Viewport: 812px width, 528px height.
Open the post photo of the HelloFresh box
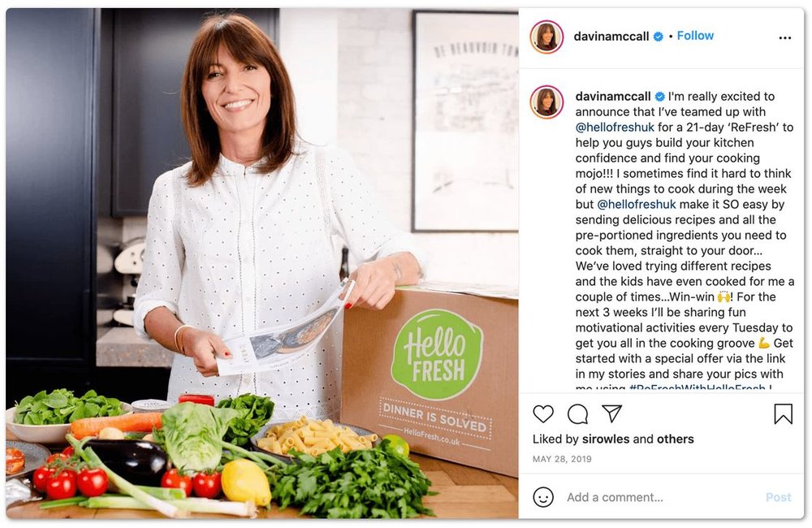260,264
